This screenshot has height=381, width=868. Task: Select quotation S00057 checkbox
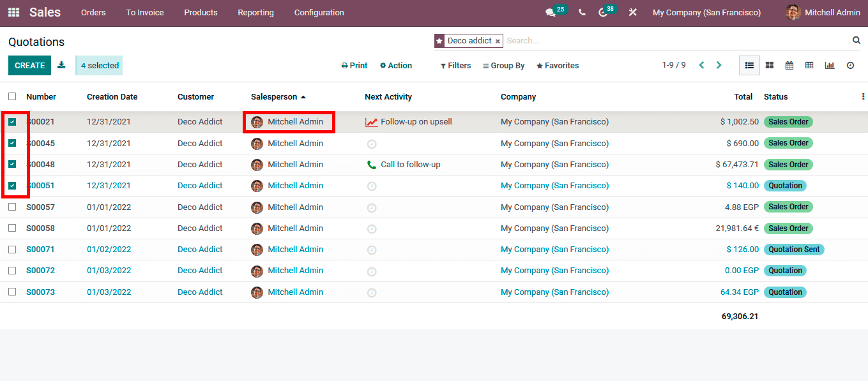[11, 207]
